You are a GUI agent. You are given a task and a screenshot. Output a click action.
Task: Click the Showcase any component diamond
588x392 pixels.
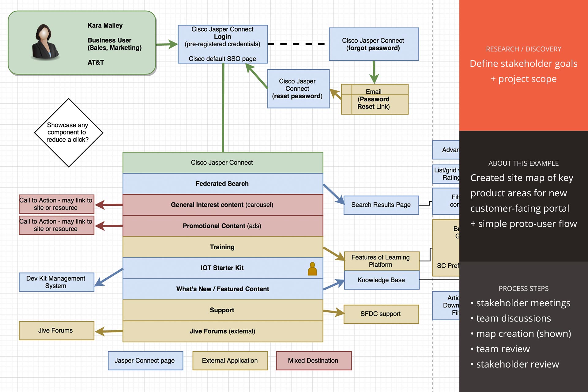click(x=69, y=133)
